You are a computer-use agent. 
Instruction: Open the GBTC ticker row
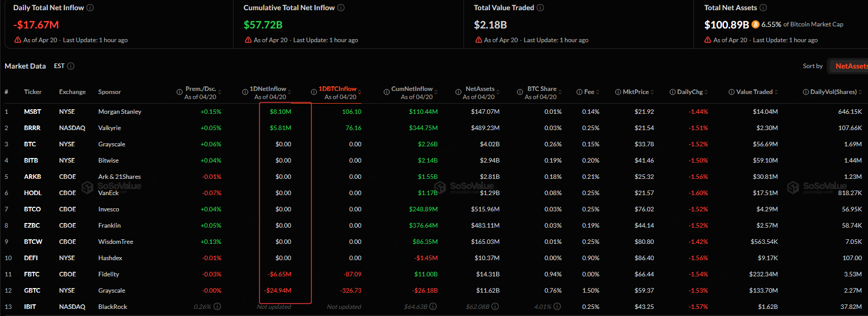(x=32, y=290)
